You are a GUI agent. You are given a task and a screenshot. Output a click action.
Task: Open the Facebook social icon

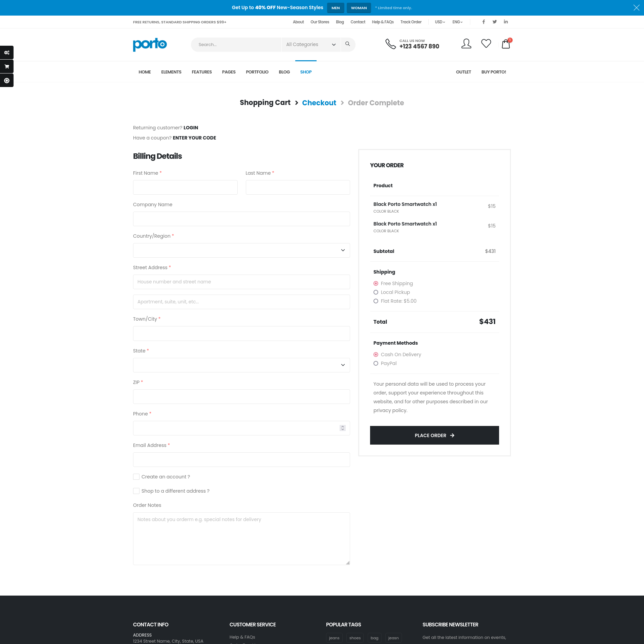[484, 22]
